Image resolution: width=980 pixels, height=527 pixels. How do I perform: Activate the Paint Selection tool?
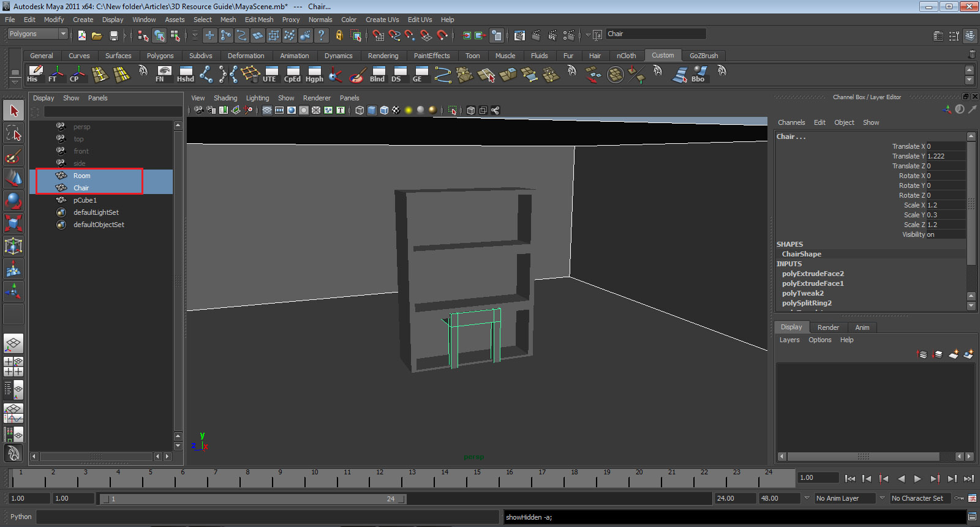pyautogui.click(x=13, y=156)
